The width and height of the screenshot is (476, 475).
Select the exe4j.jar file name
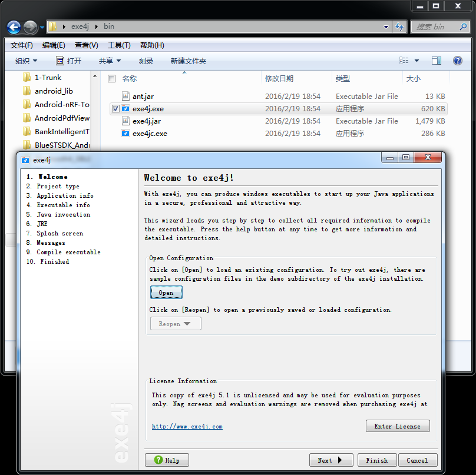pos(147,121)
